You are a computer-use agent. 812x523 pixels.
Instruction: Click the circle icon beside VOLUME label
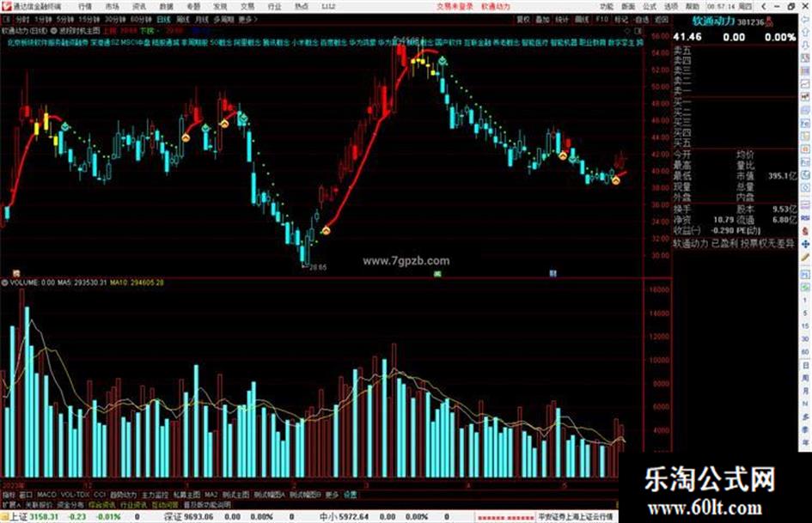4,283
